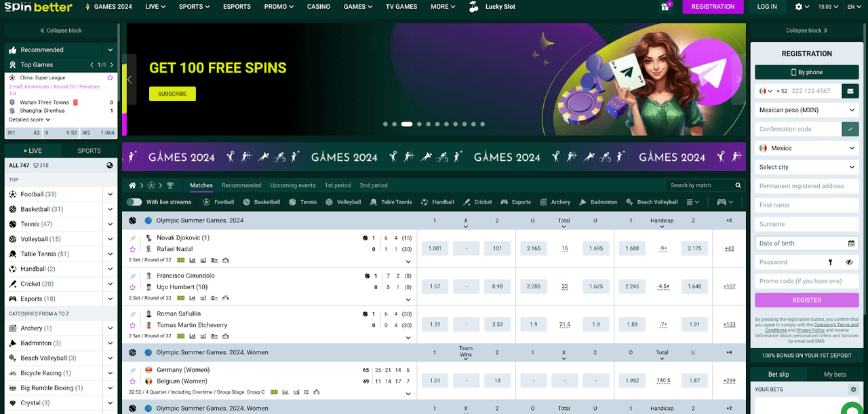Expand Detailed score in top games
The height and width of the screenshot is (414, 868).
29,119
